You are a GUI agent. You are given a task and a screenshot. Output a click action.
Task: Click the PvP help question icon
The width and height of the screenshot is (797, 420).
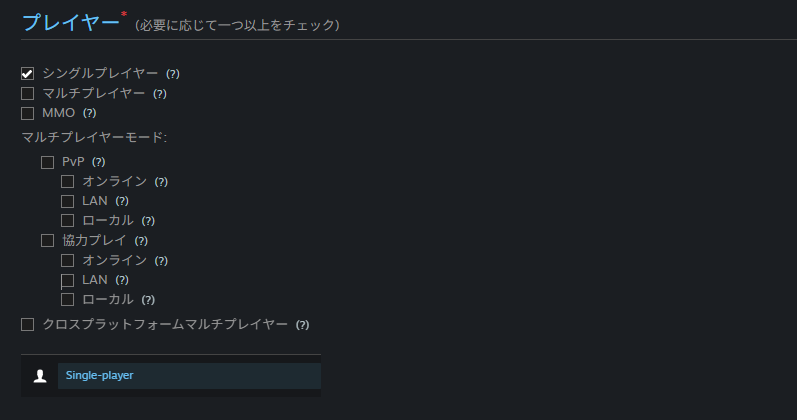tap(99, 161)
